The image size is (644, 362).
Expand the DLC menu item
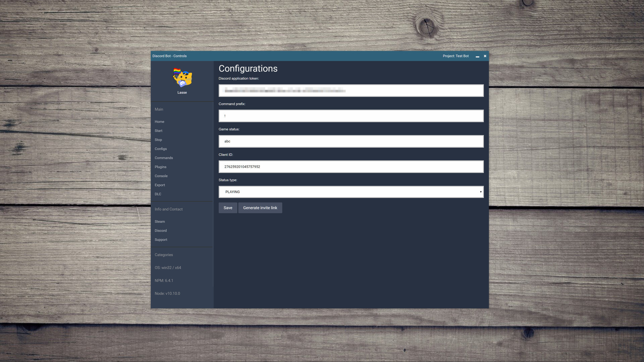[x=158, y=194]
